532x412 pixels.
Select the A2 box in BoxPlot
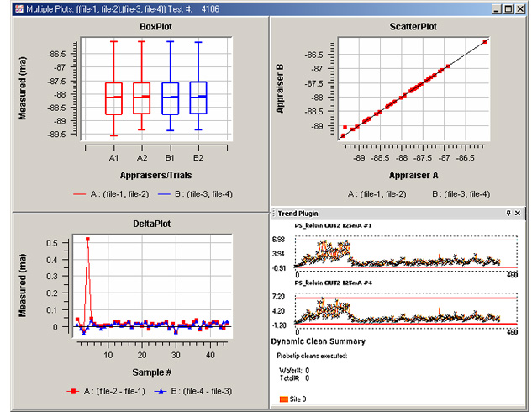[x=142, y=98]
